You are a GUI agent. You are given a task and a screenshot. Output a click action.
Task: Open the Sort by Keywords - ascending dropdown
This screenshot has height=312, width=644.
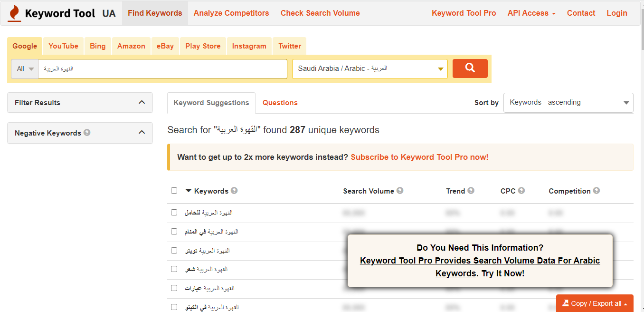(568, 102)
